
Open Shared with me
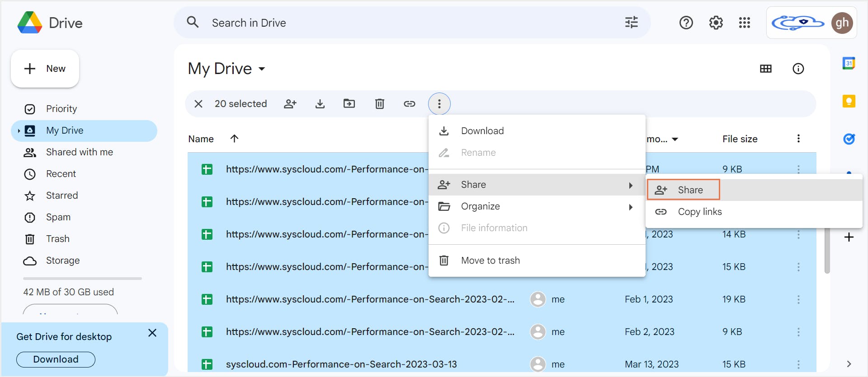[84, 152]
